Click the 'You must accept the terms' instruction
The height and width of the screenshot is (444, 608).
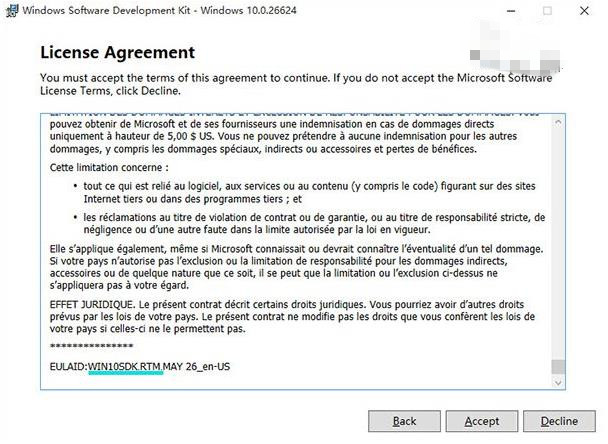pyautogui.click(x=300, y=83)
